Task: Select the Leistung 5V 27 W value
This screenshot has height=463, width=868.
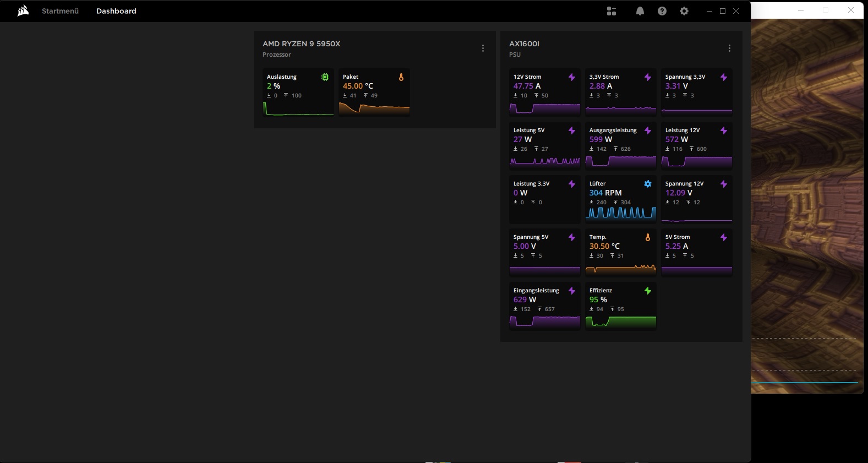Action: click(522, 139)
